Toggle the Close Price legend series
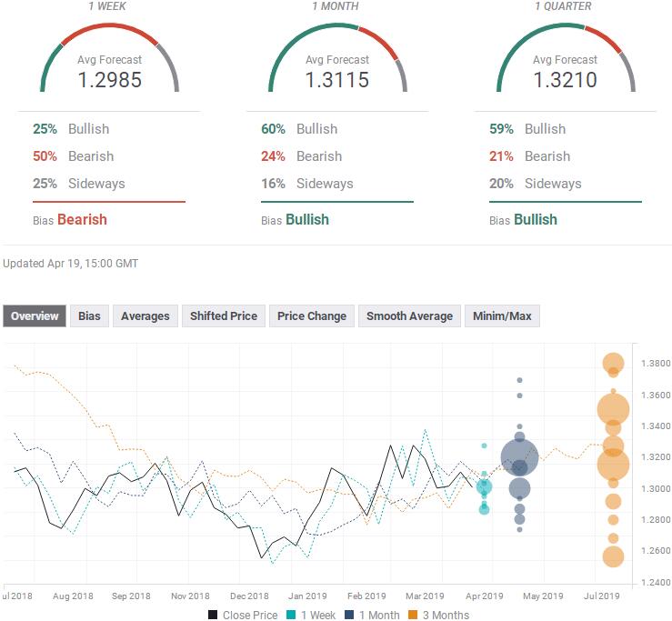The height and width of the screenshot is (621, 672). (x=243, y=616)
